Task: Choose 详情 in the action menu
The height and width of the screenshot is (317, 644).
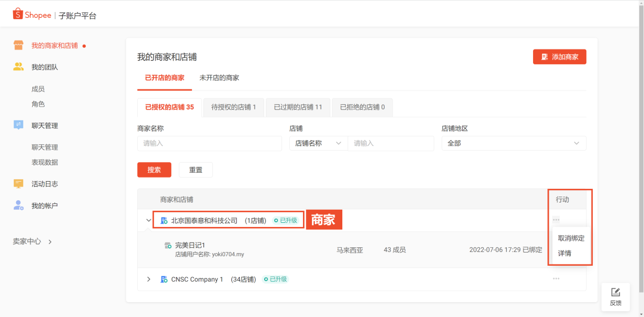Action: point(564,253)
